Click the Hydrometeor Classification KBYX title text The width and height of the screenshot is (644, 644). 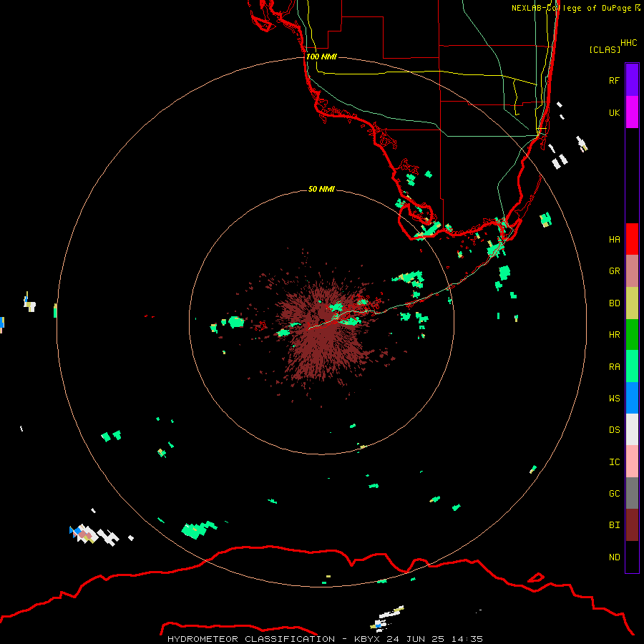tap(325, 639)
